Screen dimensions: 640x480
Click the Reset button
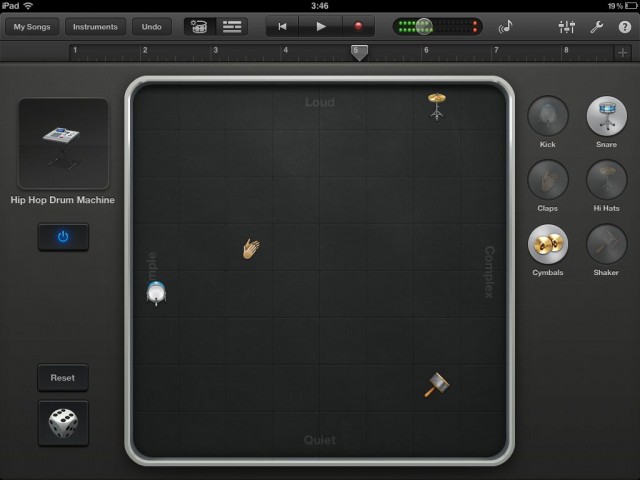point(63,378)
